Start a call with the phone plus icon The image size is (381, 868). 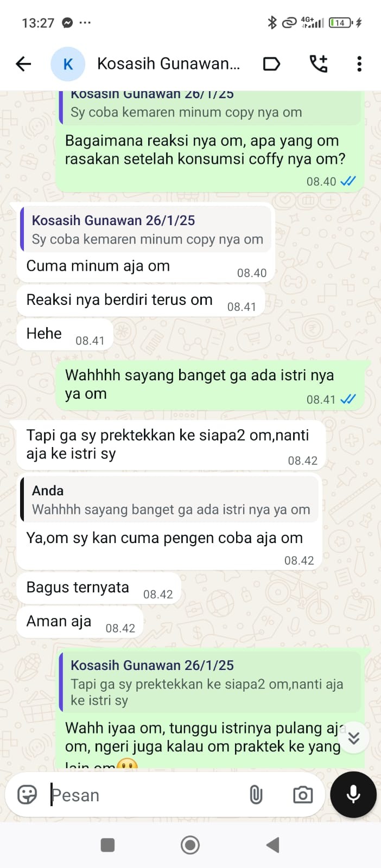[319, 64]
